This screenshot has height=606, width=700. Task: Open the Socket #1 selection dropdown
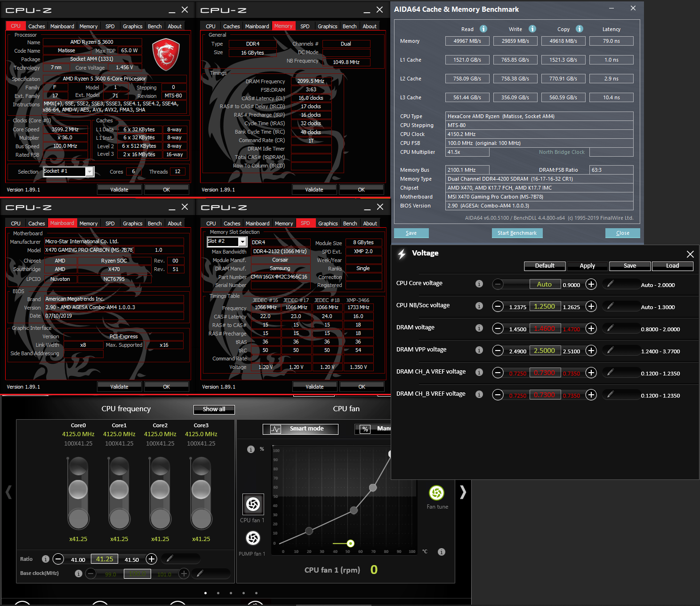[x=89, y=172]
